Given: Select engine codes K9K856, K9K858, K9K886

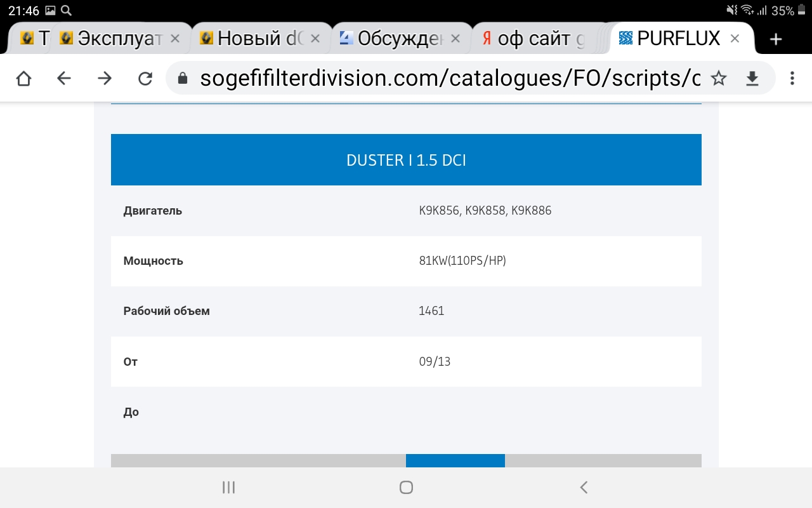Looking at the screenshot, I should pos(485,210).
